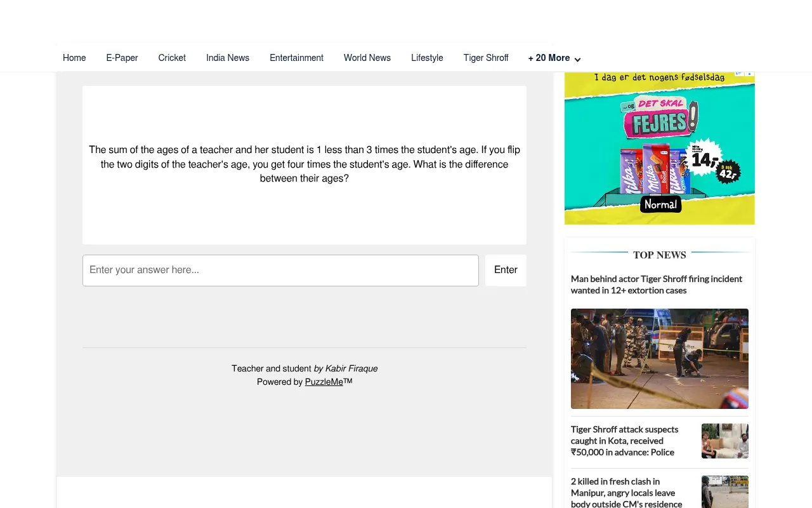Go to World News
This screenshot has height=508, width=812.
tap(367, 58)
